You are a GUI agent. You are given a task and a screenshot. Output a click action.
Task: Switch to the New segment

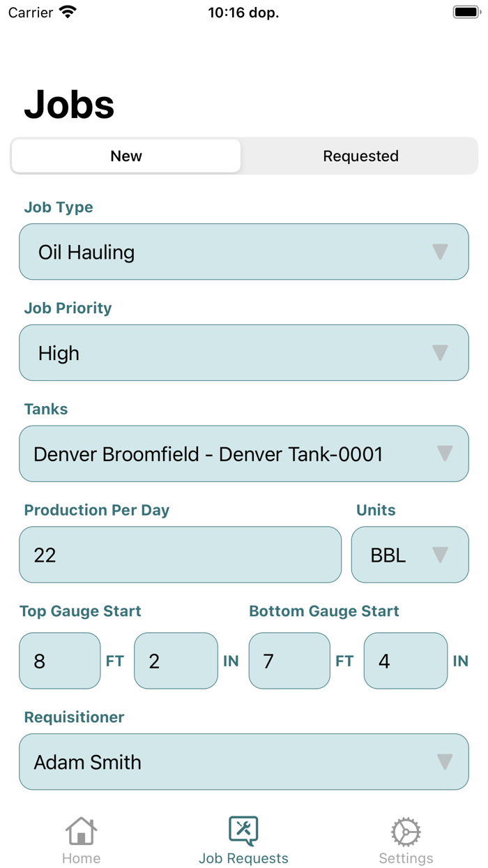point(126,156)
